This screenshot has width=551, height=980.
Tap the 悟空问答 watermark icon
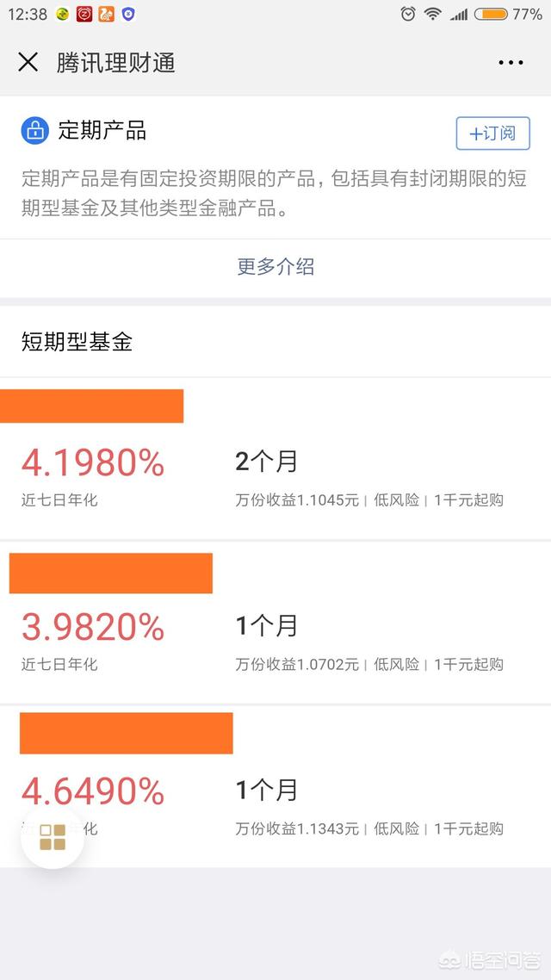tap(451, 962)
